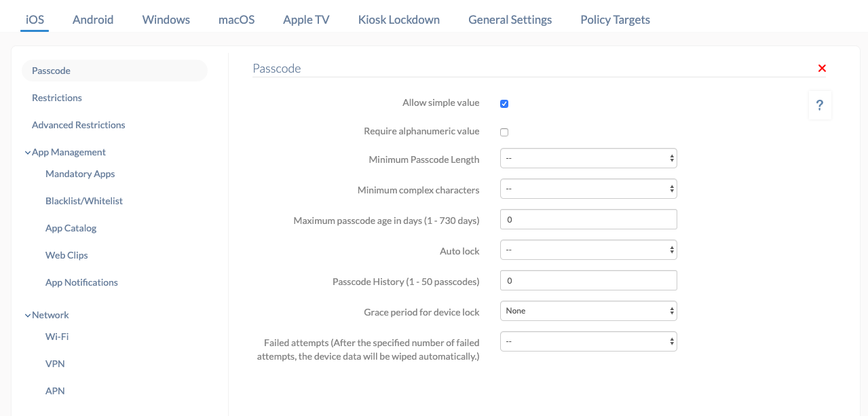Switch to the iOS tab

tap(35, 20)
